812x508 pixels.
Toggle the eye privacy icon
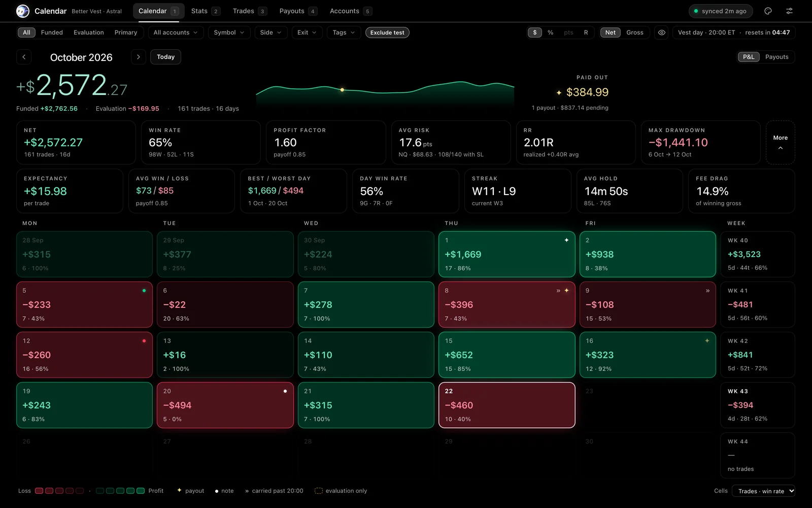pos(662,33)
